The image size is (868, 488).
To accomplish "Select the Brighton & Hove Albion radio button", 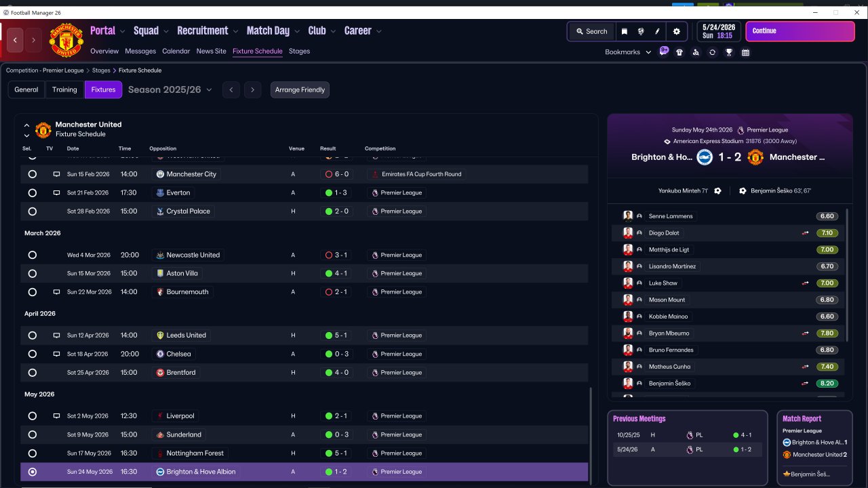I will (33, 472).
